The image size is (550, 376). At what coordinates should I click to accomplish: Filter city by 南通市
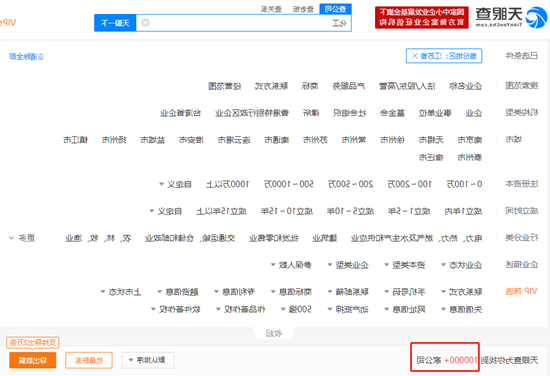[x=276, y=140]
